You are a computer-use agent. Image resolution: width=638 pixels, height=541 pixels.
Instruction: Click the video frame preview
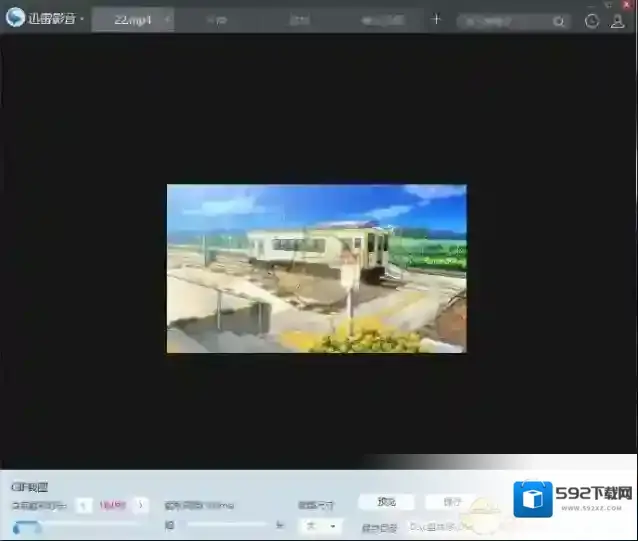click(316, 268)
